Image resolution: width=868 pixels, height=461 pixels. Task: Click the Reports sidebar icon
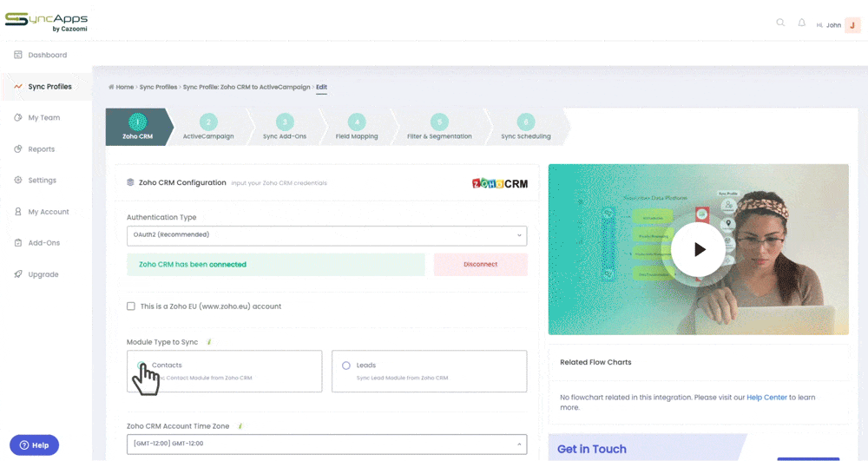(x=17, y=148)
